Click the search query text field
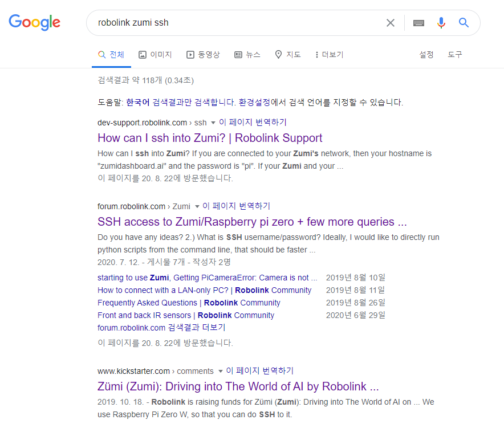504x436 pixels. [x=238, y=23]
